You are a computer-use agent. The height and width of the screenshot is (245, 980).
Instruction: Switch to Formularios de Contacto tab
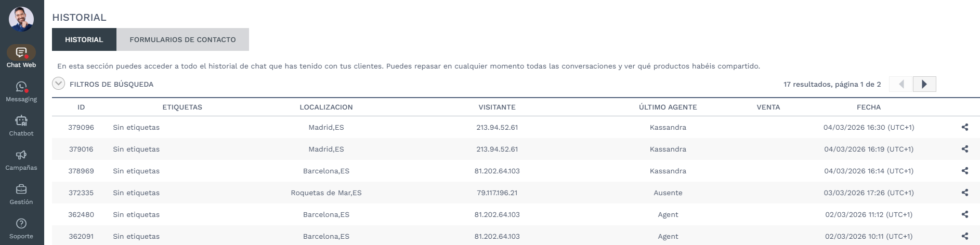(x=182, y=39)
